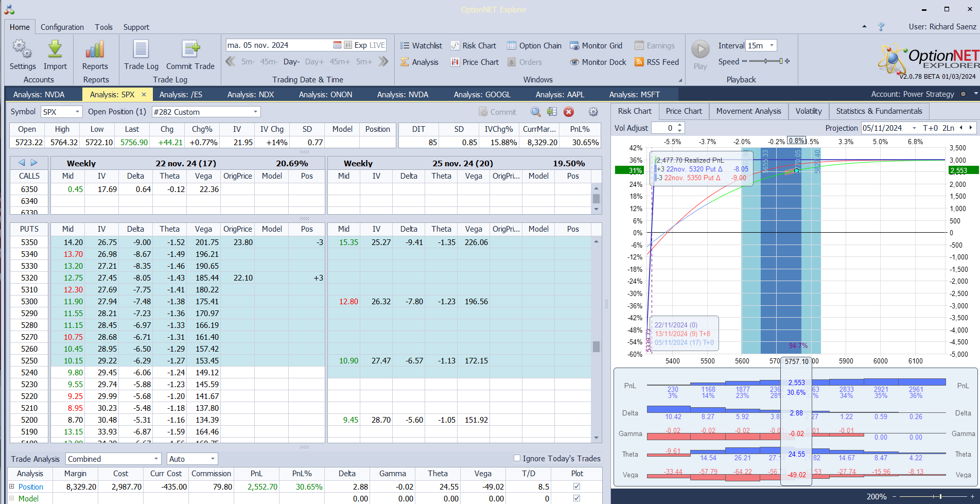Screen dimensions: 980x504
Task: Step forward 5 minutes with 5m+
Action: pos(364,62)
